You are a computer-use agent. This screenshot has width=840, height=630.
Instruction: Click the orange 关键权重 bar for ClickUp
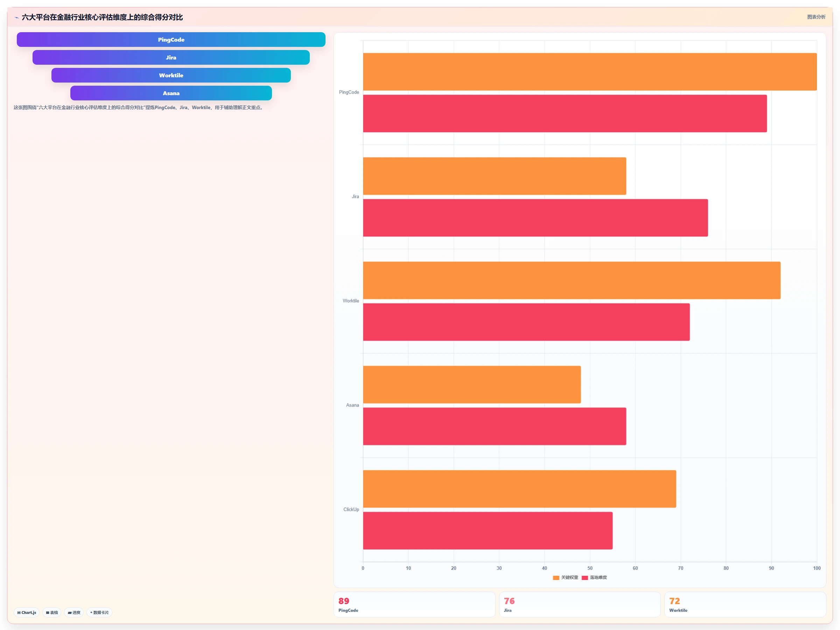pyautogui.click(x=519, y=489)
